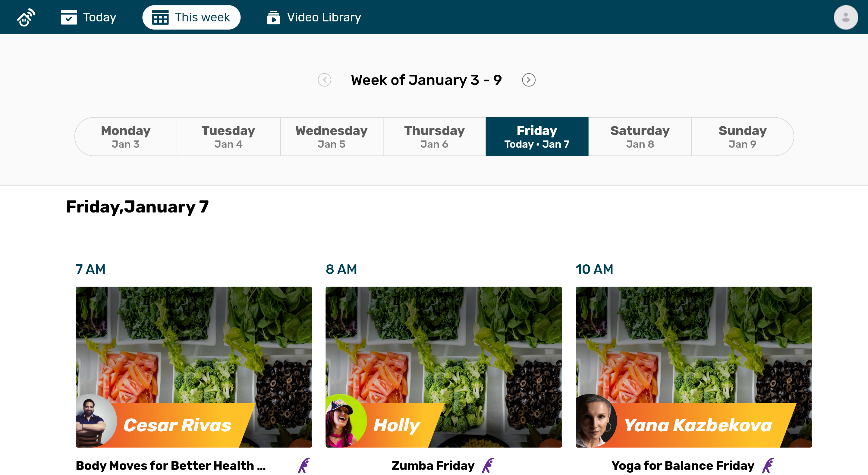The height and width of the screenshot is (475, 868).
Task: Advance to next week arrow
Action: point(528,80)
